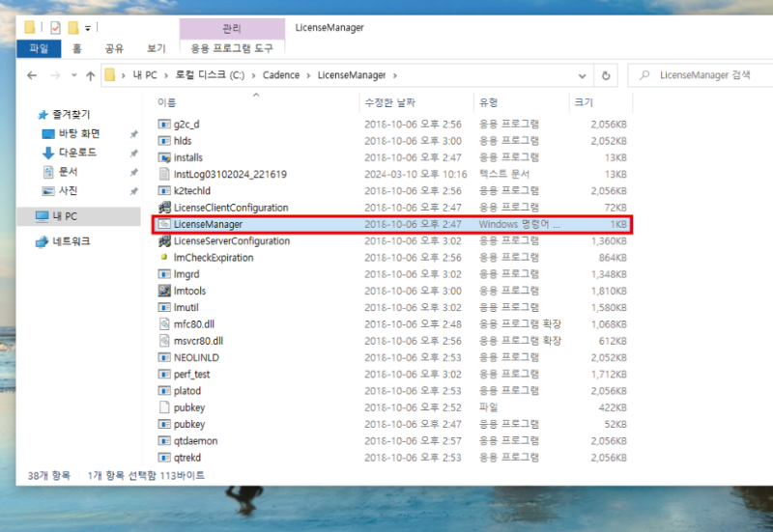
Task: Click the hlds file icon
Action: click(164, 141)
